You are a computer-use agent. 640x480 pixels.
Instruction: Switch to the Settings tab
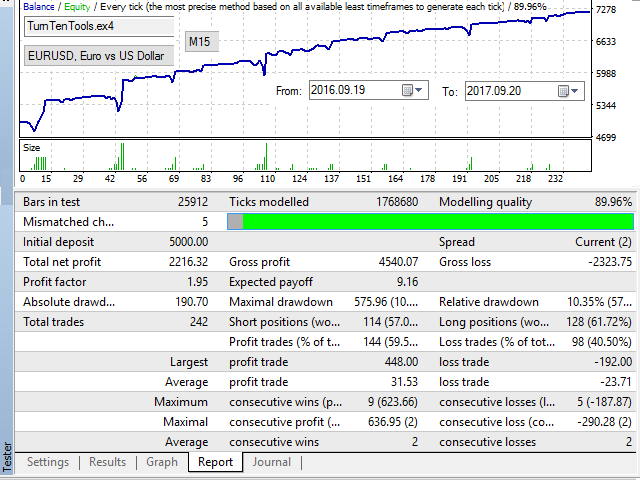[x=48, y=462]
